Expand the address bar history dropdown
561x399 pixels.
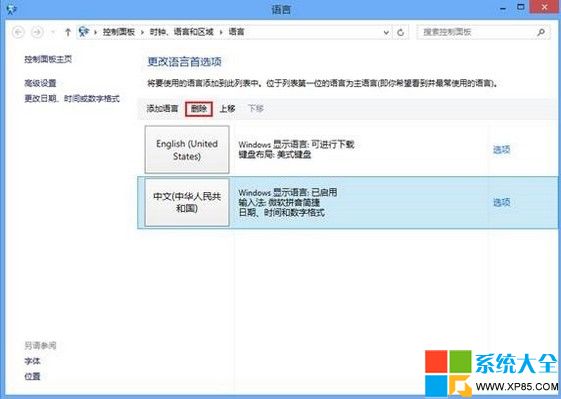[x=386, y=33]
